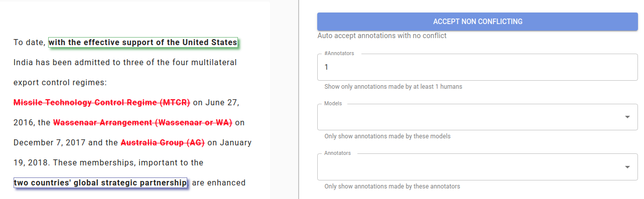
Task: Click "19, 2018. These memberships" text line
Action: click(108, 163)
